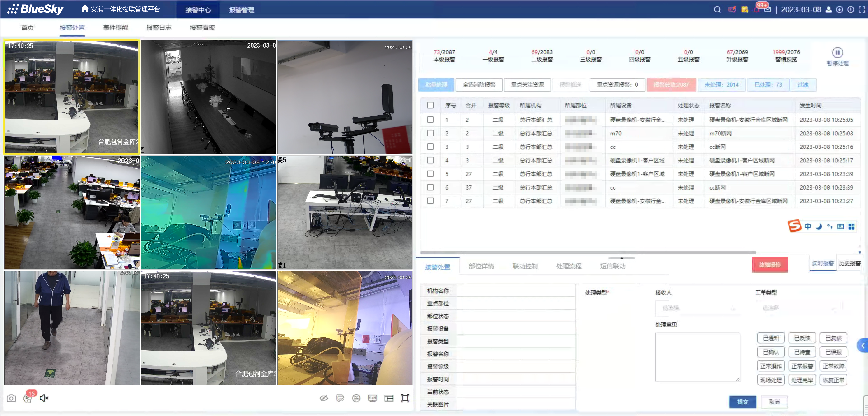Click the alarm table horizontal scrollbar
The width and height of the screenshot is (868, 416).
[588, 252]
